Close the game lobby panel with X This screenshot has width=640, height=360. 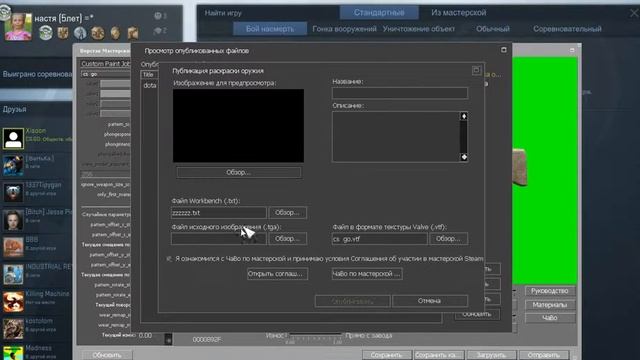click(634, 13)
